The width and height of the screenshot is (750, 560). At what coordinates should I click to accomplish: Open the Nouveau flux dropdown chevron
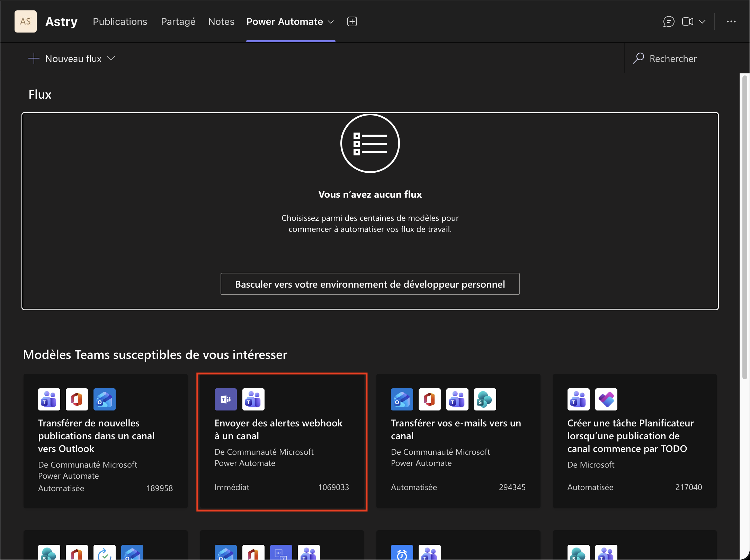111,58
